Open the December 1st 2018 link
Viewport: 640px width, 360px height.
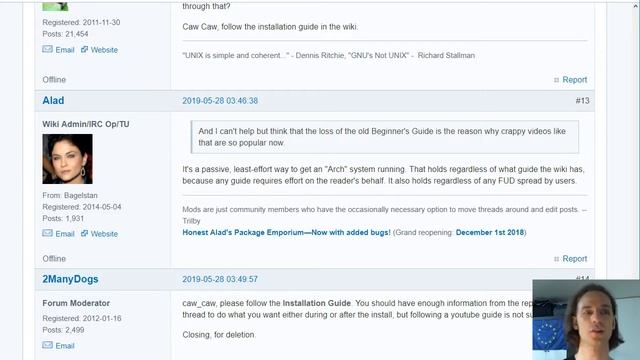tap(490, 232)
